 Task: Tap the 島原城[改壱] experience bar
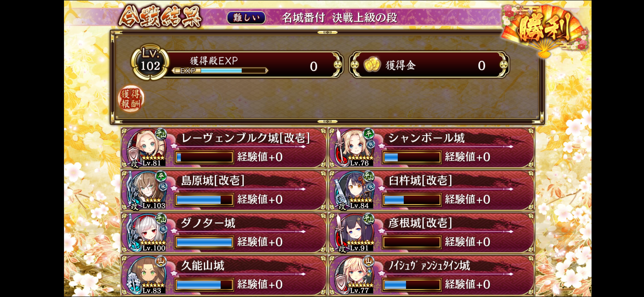pyautogui.click(x=204, y=200)
